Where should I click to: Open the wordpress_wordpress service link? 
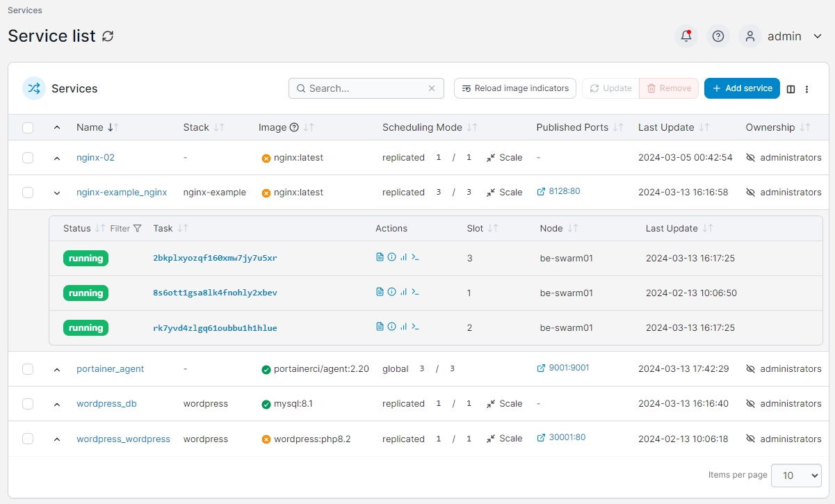(123, 439)
